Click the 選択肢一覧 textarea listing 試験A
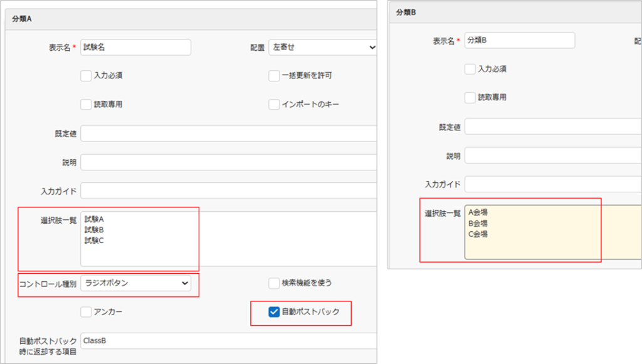642x364 pixels. pos(228,239)
